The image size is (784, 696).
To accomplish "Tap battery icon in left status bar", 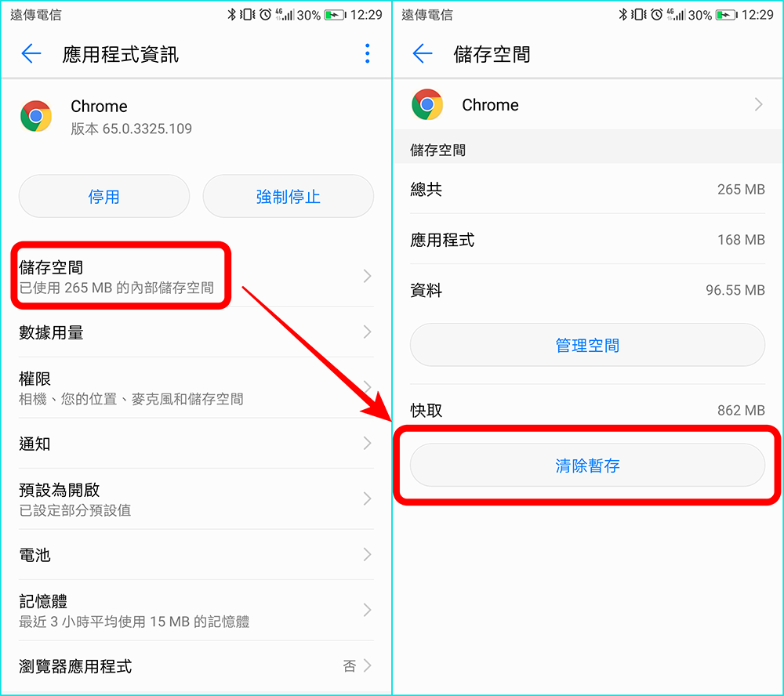I will (335, 15).
